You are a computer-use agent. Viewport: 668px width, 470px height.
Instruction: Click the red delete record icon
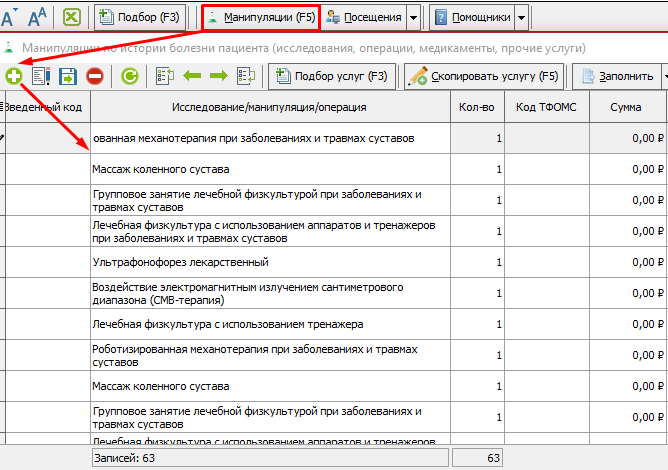click(94, 75)
